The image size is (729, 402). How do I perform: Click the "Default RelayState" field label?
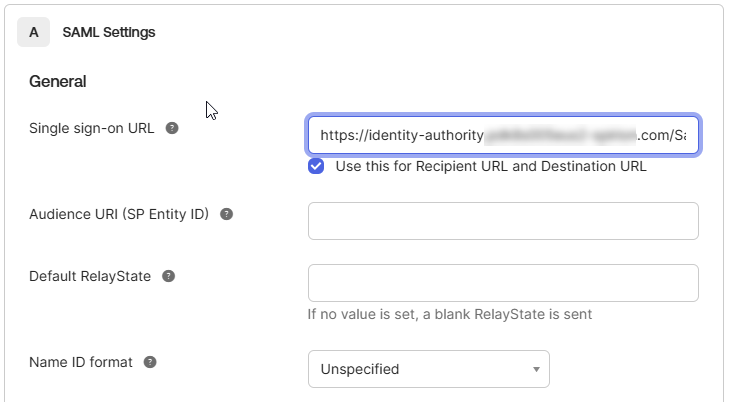[90, 276]
